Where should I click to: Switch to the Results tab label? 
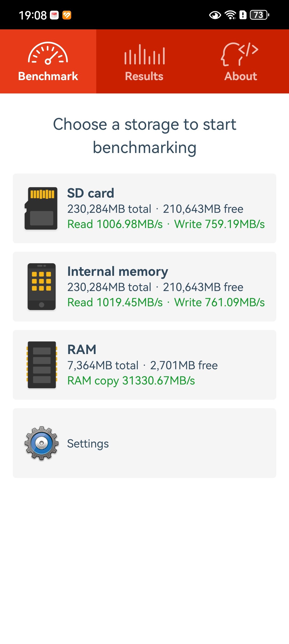pos(144,76)
